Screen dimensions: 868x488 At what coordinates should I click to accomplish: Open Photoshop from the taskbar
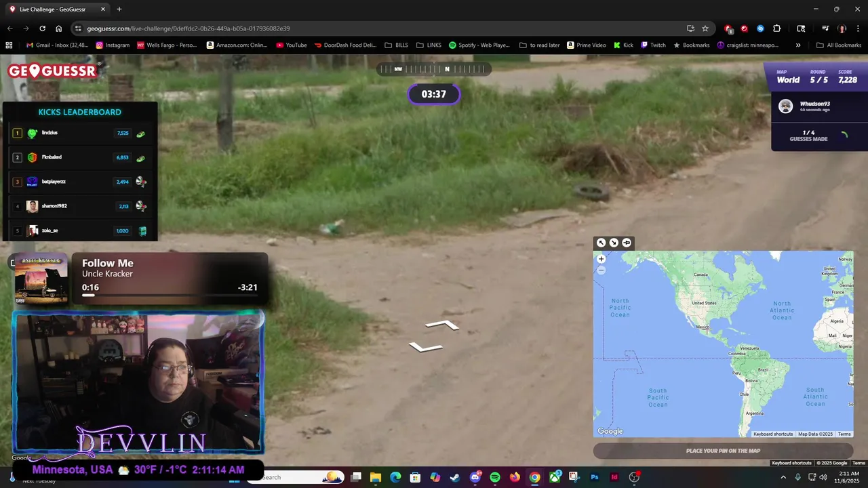tap(595, 477)
